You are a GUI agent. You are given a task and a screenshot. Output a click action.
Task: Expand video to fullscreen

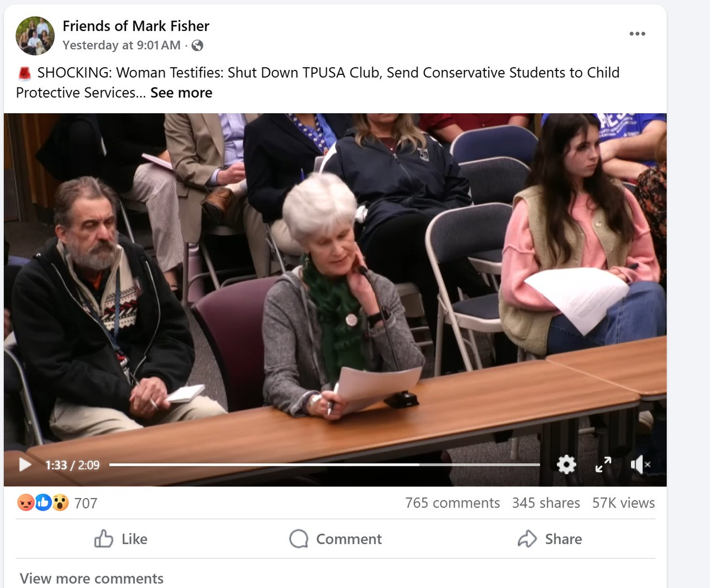tap(603, 464)
